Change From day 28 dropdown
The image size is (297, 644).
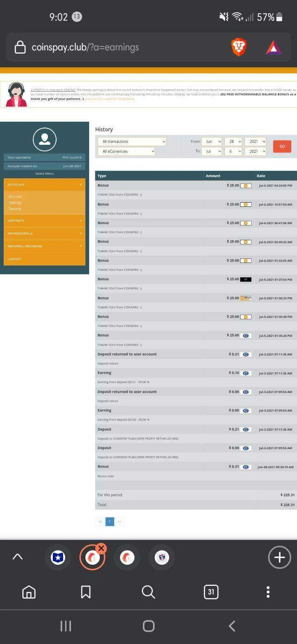[233, 142]
